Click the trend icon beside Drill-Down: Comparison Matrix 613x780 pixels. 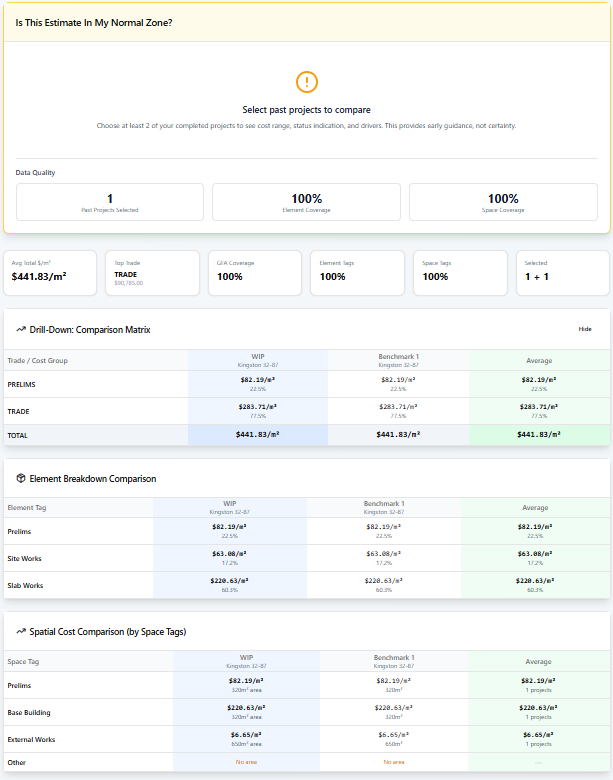point(21,329)
